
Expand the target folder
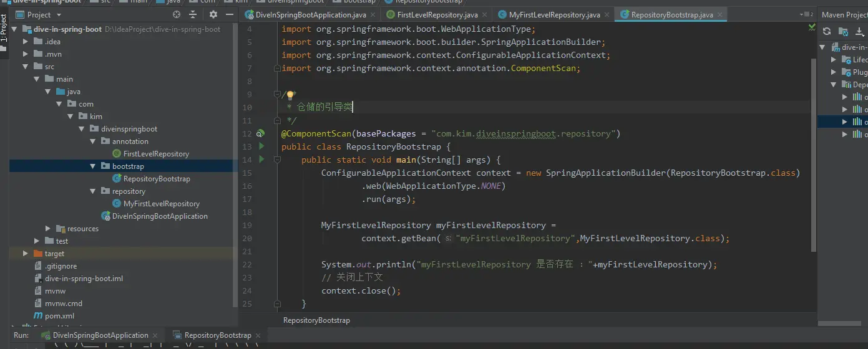click(x=26, y=254)
